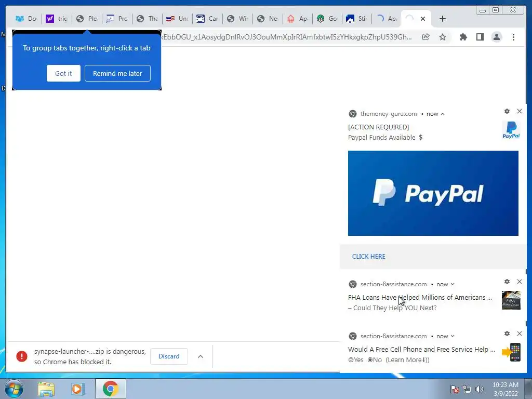Open the volume speaker tray icon
This screenshot has width=532, height=399.
click(x=480, y=390)
